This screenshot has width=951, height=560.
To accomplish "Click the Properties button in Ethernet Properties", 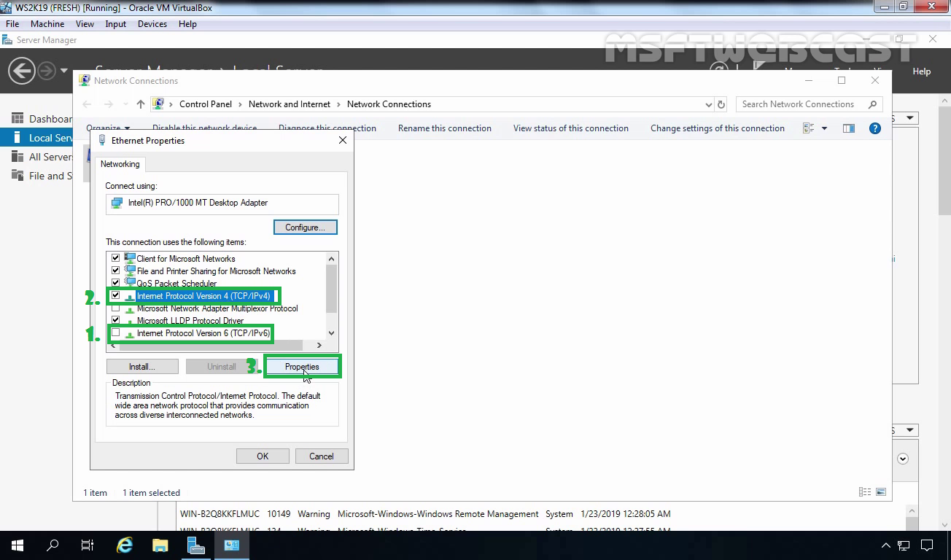I will click(x=302, y=367).
